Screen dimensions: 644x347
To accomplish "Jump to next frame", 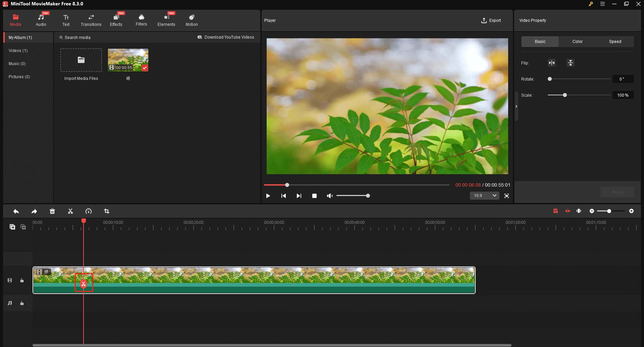I will tap(299, 196).
